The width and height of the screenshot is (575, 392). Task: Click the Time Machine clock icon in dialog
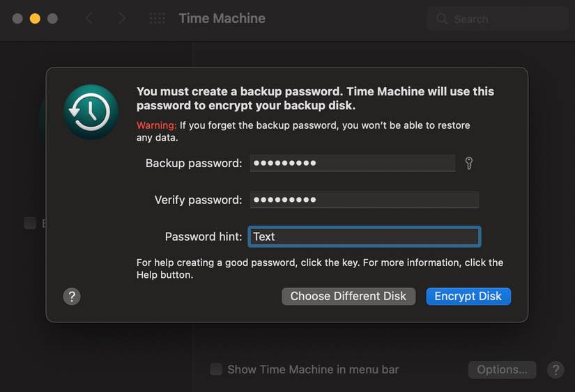pos(91,112)
